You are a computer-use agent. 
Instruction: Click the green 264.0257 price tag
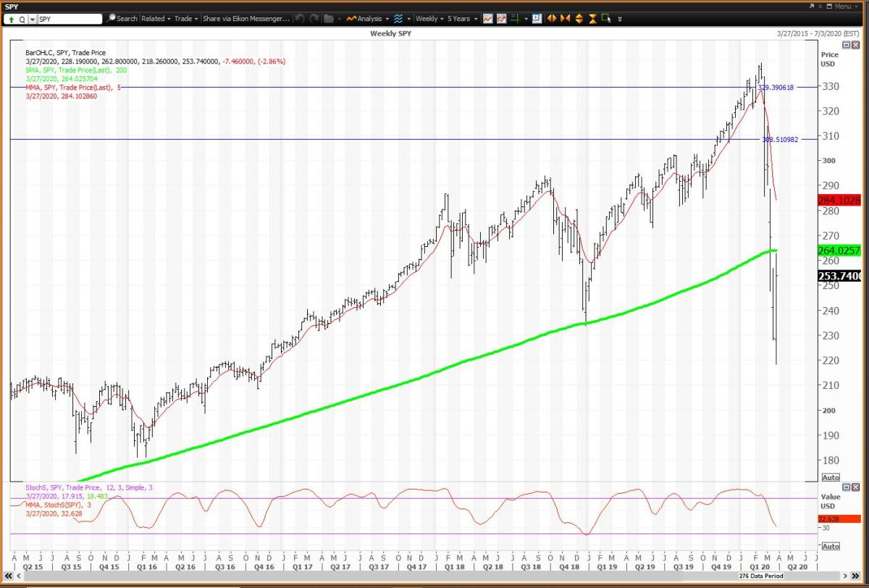tap(839, 251)
